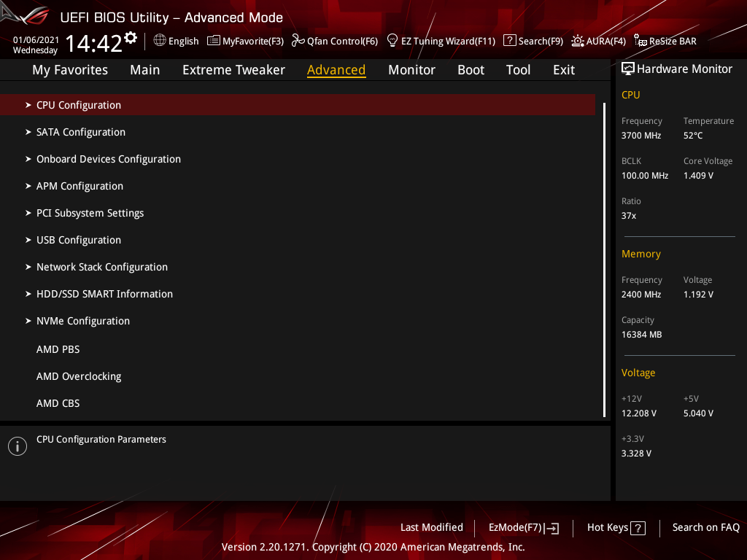Go to the Boot tab

(471, 70)
